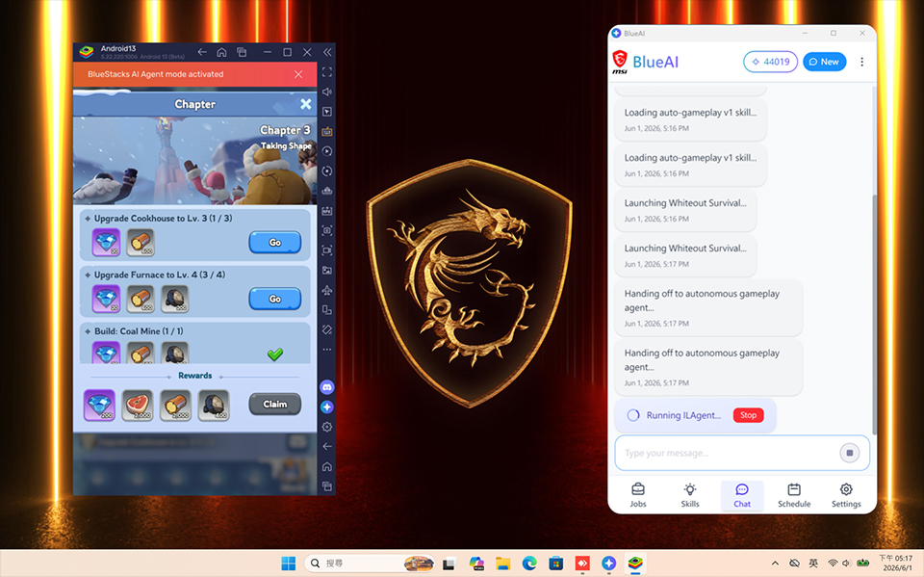Open Microsoft Store from the taskbar
The image size is (924, 577).
click(x=555, y=564)
